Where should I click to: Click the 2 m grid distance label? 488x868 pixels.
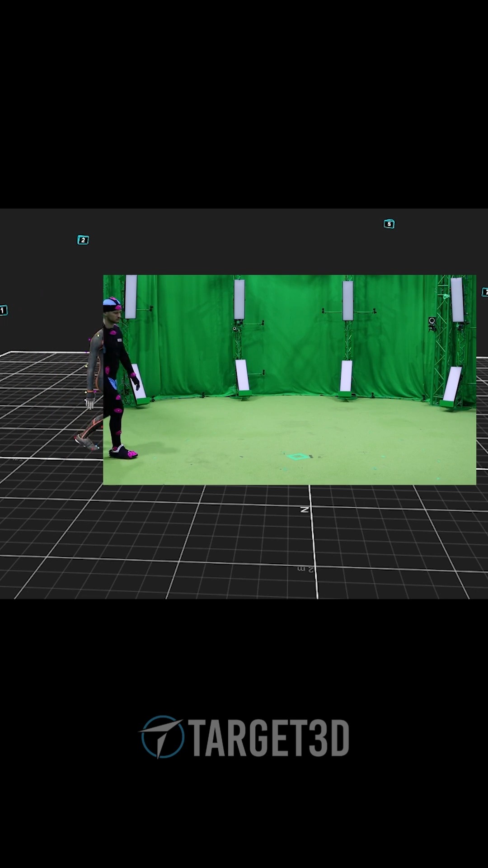[x=305, y=569]
